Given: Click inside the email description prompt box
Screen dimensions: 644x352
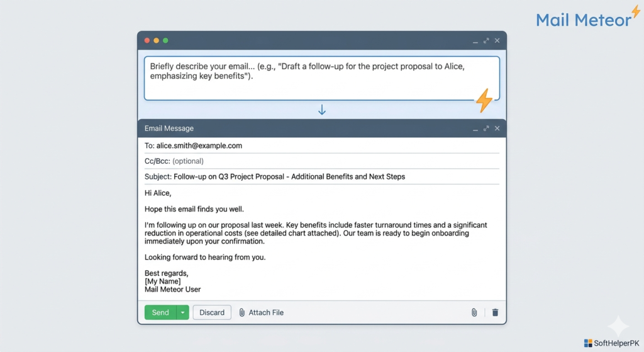Looking at the screenshot, I should [321, 78].
